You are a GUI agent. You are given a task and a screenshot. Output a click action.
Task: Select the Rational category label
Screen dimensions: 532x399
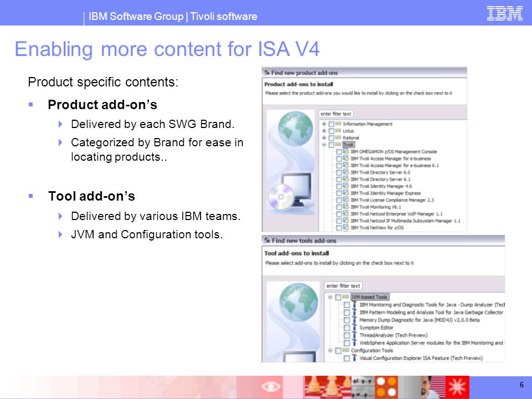351,138
